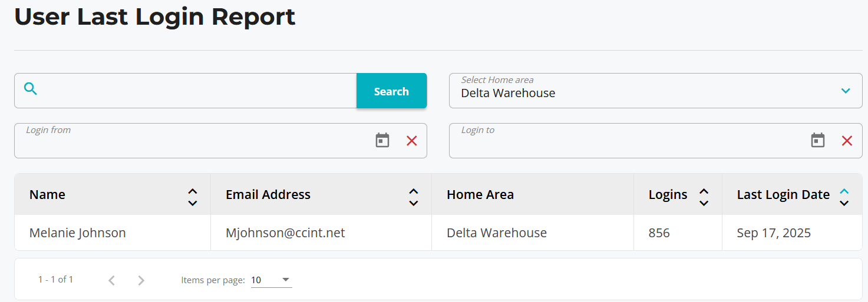This screenshot has height=302, width=868.
Task: Select the Melanie Johnson row name
Action: tap(78, 233)
